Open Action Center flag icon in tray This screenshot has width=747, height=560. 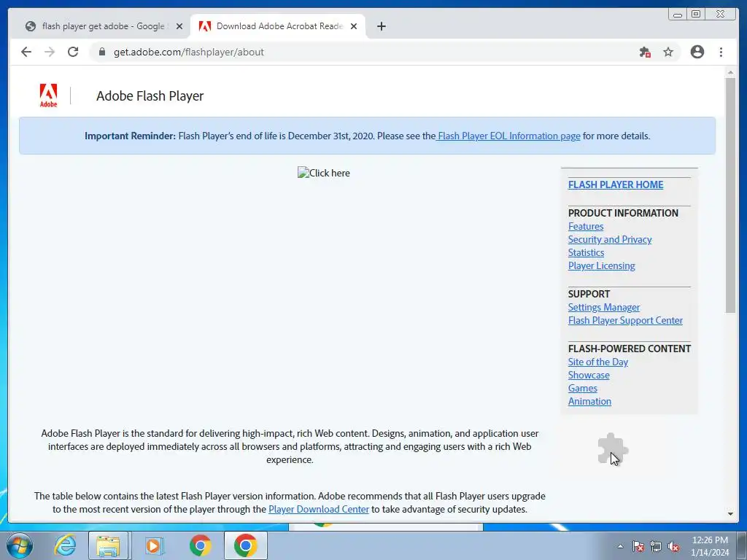(x=638, y=546)
